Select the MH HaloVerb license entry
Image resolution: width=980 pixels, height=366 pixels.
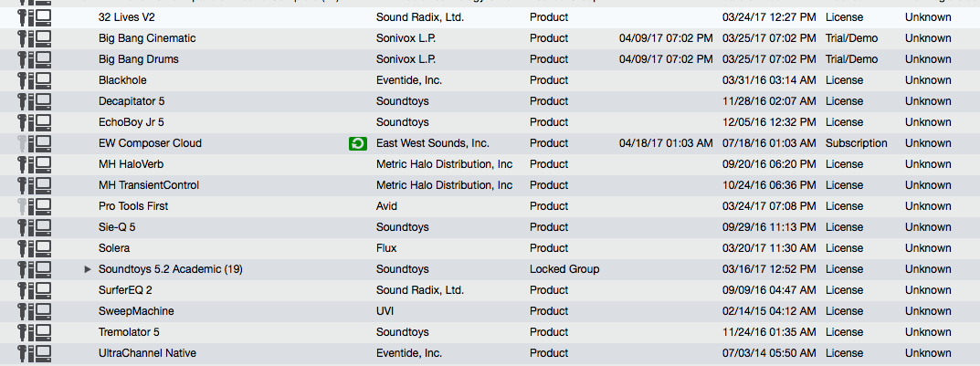(x=490, y=164)
